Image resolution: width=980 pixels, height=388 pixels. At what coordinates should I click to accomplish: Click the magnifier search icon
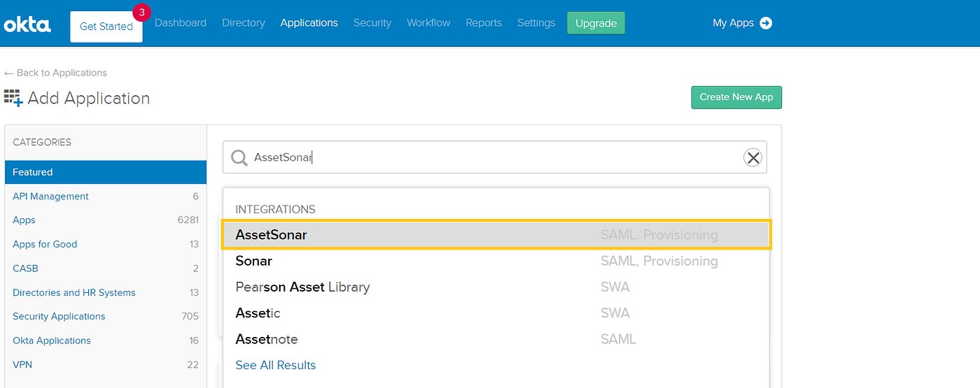point(239,158)
